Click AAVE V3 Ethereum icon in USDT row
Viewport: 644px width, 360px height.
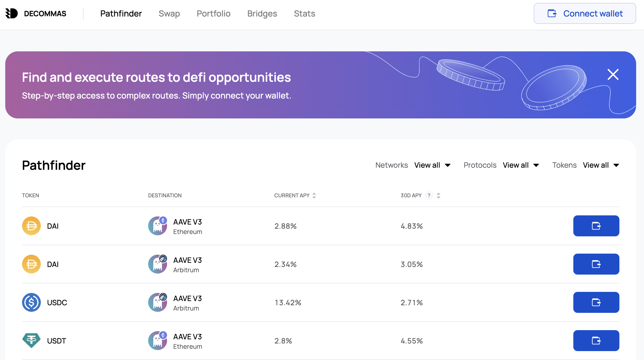pos(158,341)
